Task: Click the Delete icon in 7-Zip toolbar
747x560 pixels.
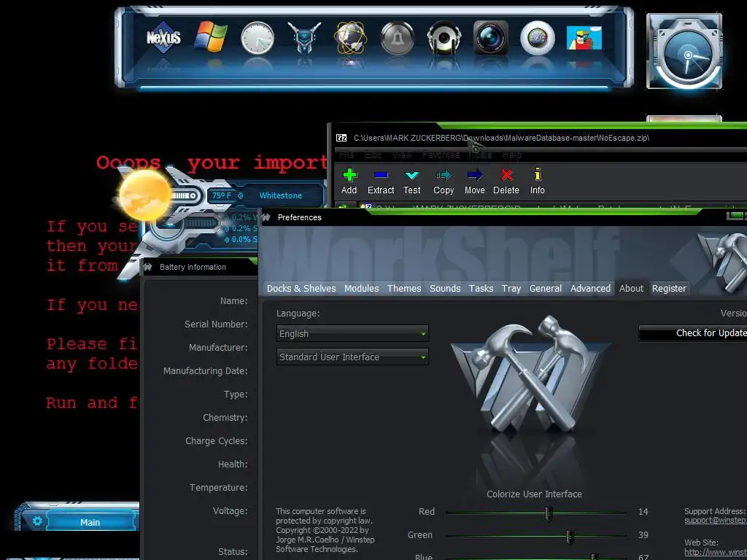Action: tap(506, 182)
